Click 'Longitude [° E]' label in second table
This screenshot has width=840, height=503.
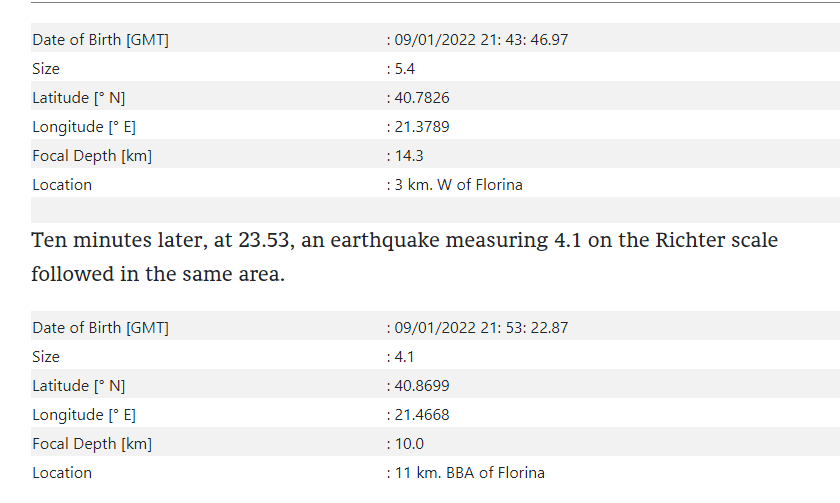[x=84, y=415]
